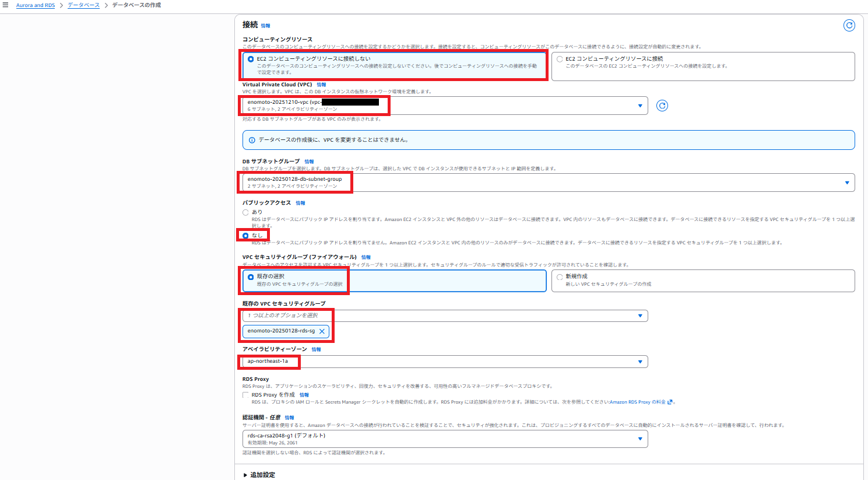
Task: Click the refresh icon beside VPC dropdown
Action: [x=662, y=106]
